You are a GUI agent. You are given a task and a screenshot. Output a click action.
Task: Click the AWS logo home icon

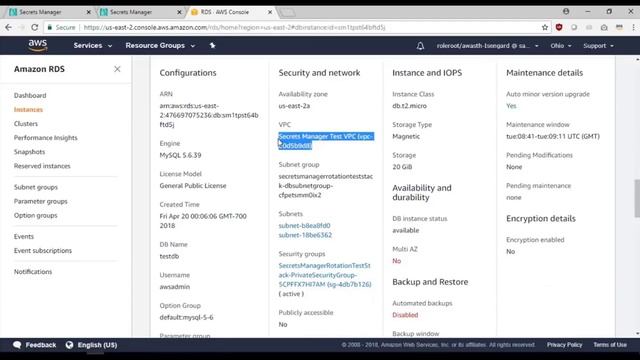[38, 45]
